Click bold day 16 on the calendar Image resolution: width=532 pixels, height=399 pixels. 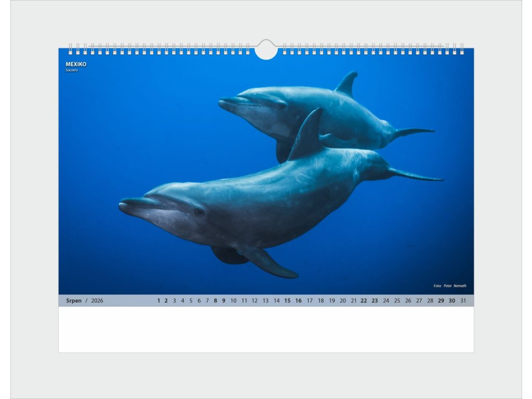coord(298,301)
